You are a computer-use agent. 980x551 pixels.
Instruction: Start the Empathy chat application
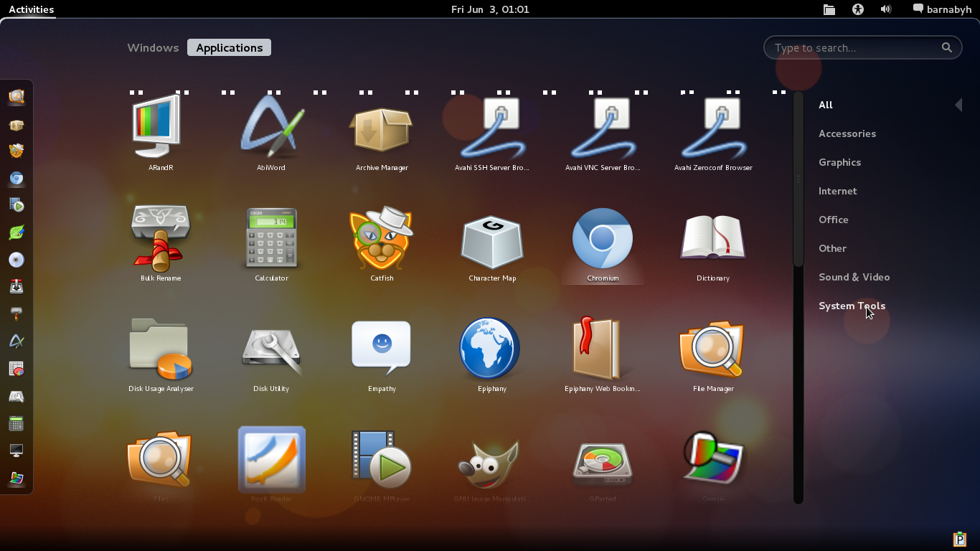(x=382, y=349)
